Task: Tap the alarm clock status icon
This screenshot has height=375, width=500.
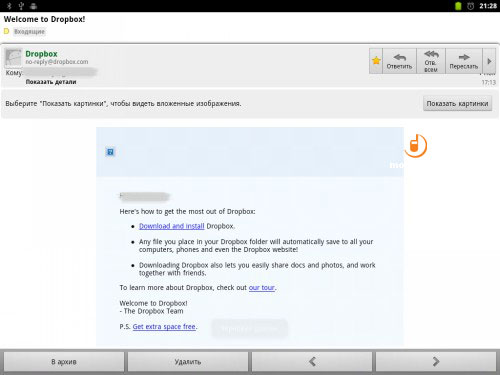Action: point(470,6)
